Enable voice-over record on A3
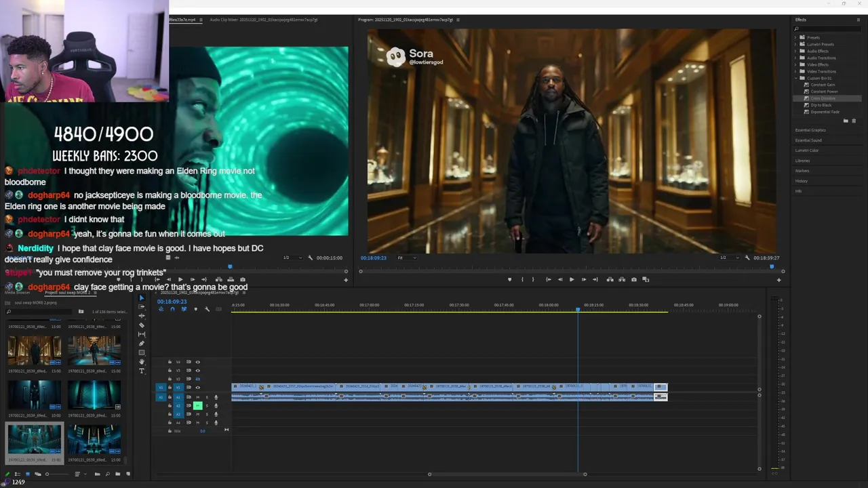868x488 pixels. [216, 414]
